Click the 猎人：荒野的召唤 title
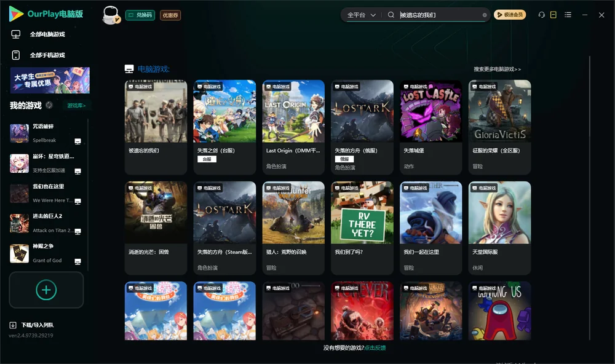615x364 pixels. pyautogui.click(x=287, y=252)
